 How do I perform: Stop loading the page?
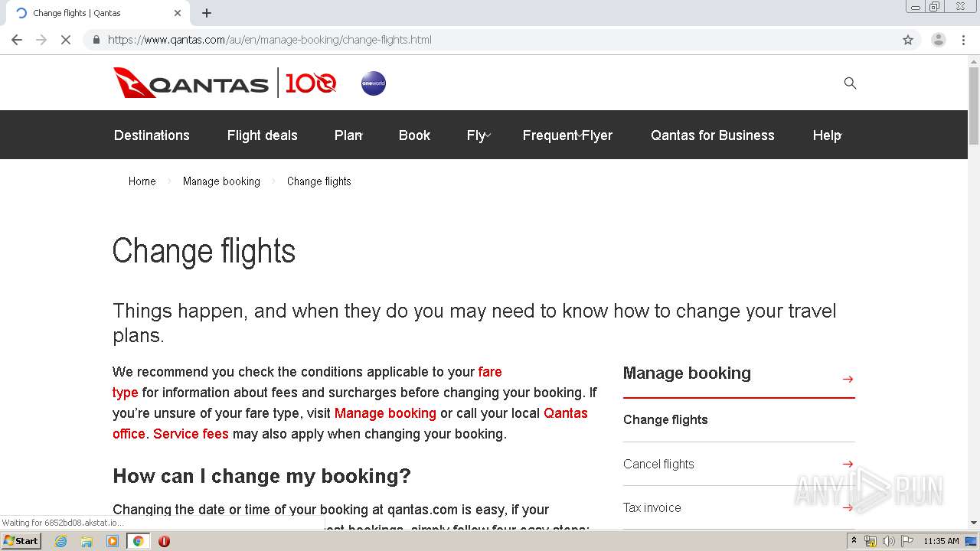coord(66,40)
